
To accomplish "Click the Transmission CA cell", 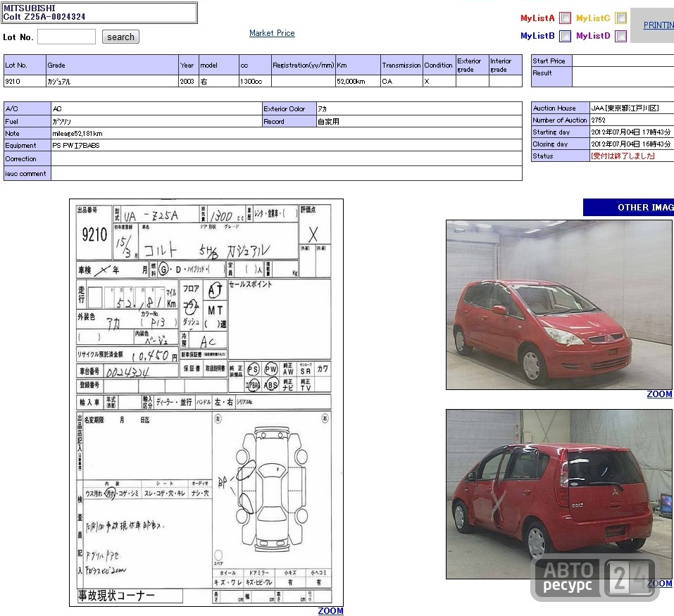I will [x=401, y=81].
